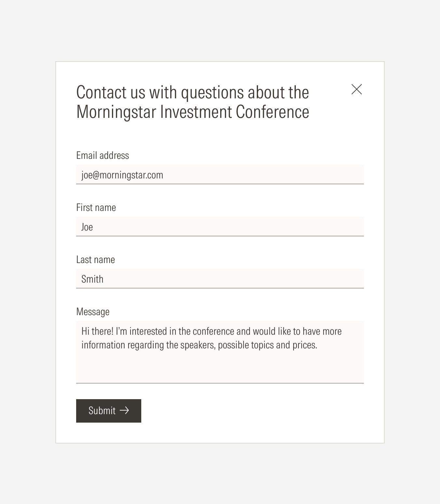Click the message line mentioning speakers and prices
The image size is (440, 504).
pos(199,345)
